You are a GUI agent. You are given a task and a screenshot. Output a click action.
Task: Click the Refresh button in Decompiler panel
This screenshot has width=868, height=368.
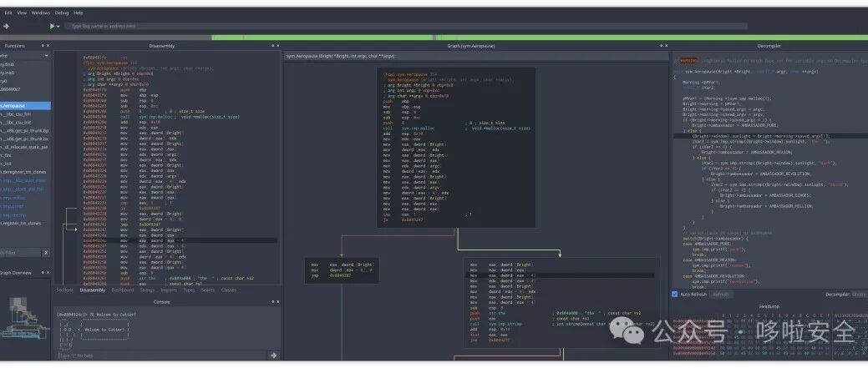click(721, 295)
